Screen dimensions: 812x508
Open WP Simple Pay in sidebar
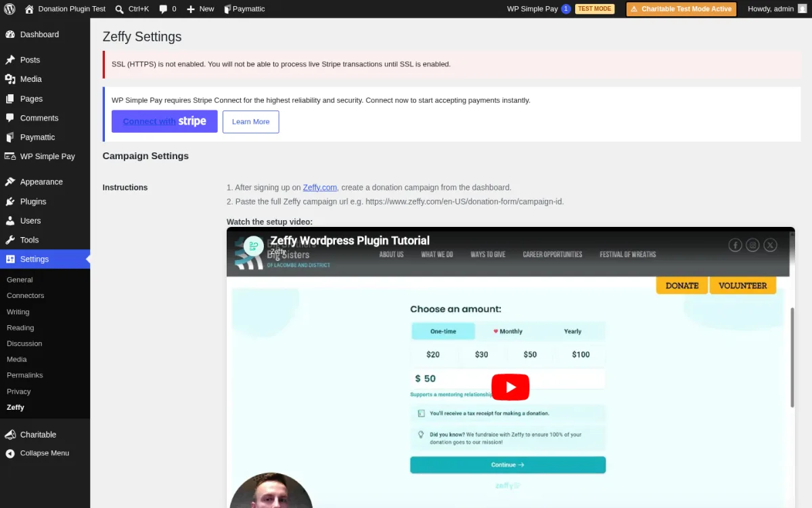(45, 156)
